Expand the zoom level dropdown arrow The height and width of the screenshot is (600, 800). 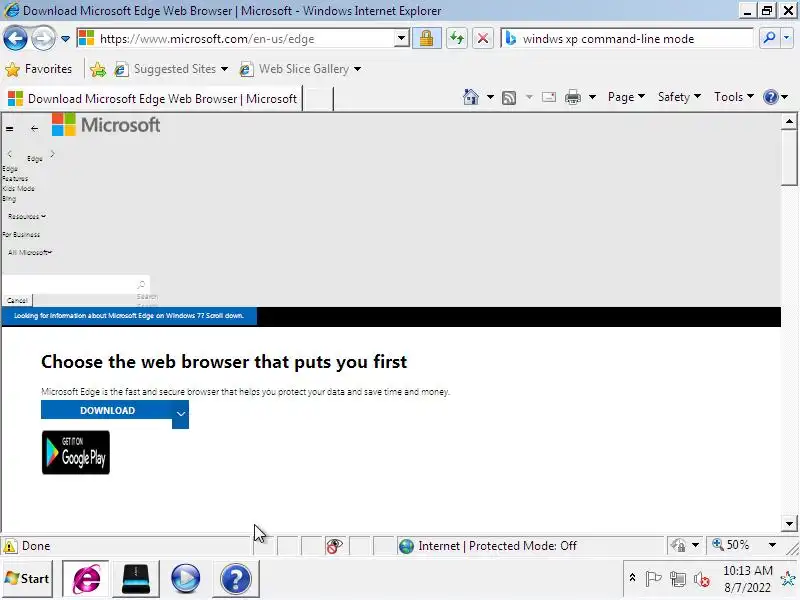[772, 545]
